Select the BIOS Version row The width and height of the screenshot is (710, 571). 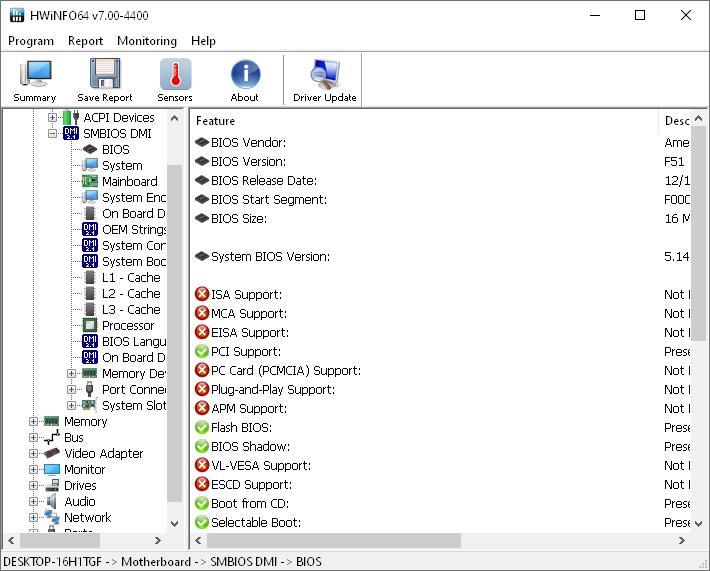pyautogui.click(x=441, y=162)
